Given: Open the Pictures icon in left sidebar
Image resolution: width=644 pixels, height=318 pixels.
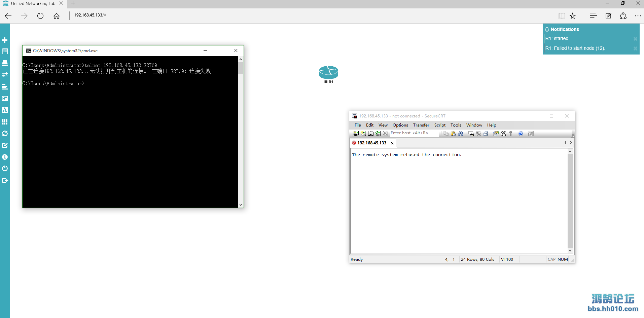Looking at the screenshot, I should coord(5,99).
